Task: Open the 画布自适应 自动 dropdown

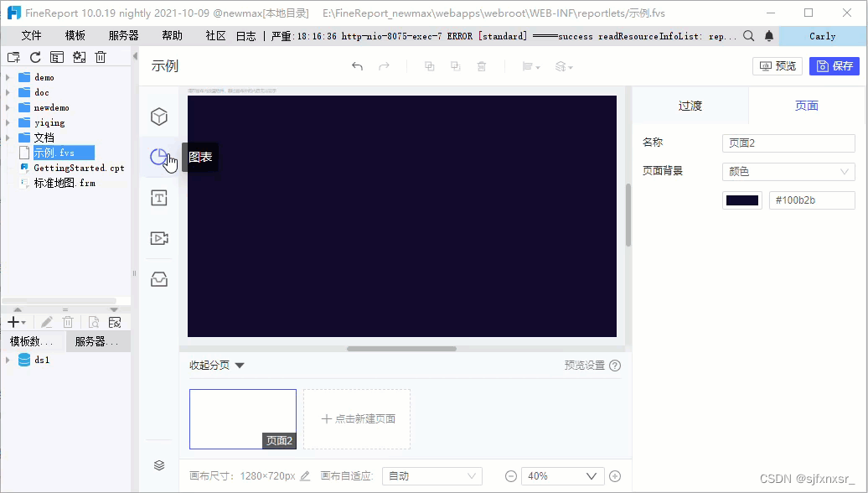Action: point(432,476)
